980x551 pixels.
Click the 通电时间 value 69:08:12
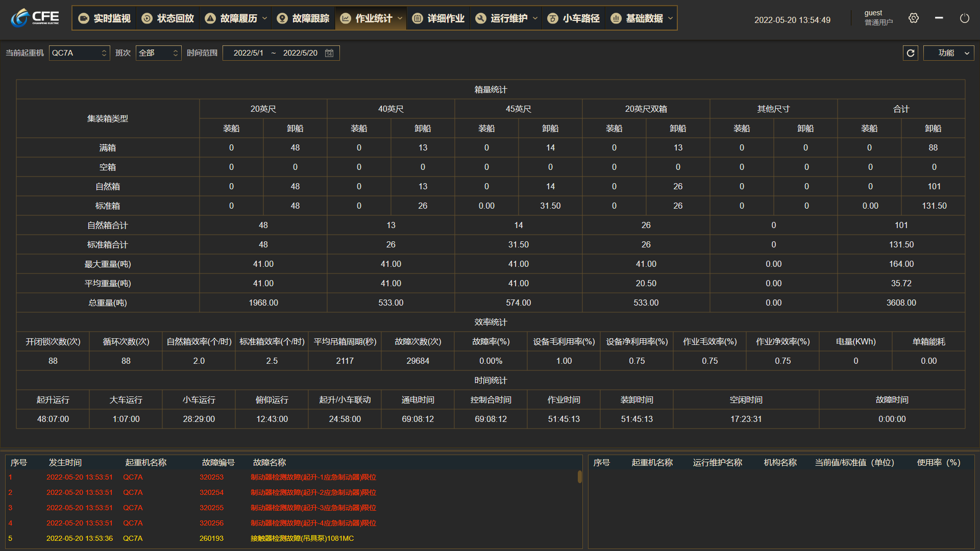tap(418, 419)
